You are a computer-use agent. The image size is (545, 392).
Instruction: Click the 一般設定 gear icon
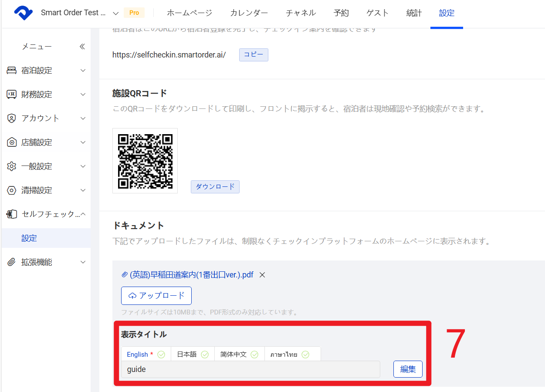[12, 166]
